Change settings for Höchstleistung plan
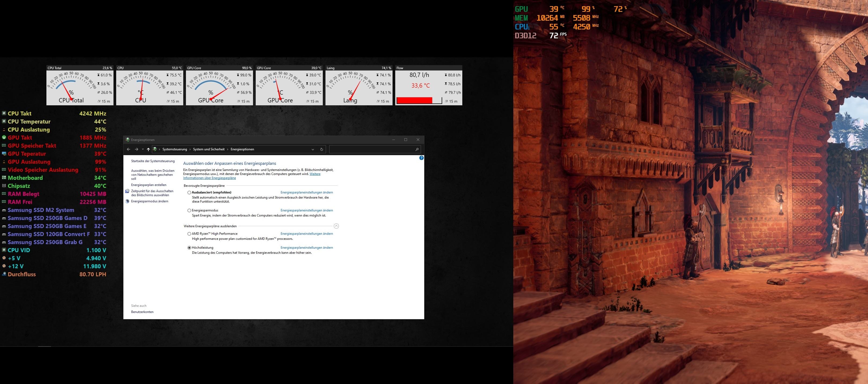 [x=307, y=248]
